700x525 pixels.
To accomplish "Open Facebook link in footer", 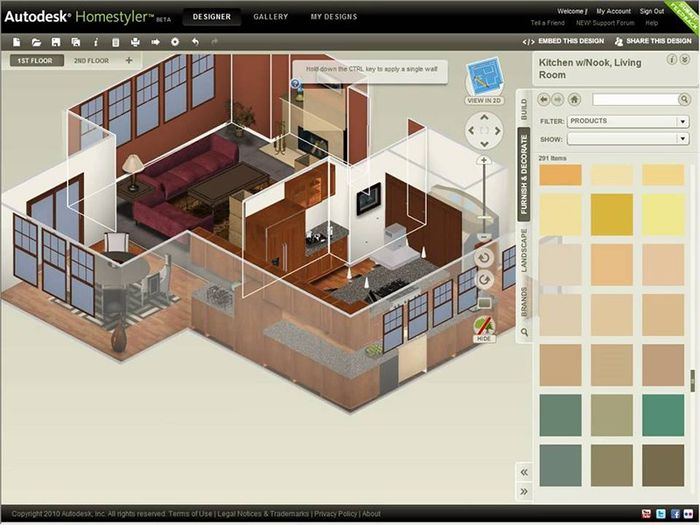I will [x=676, y=514].
